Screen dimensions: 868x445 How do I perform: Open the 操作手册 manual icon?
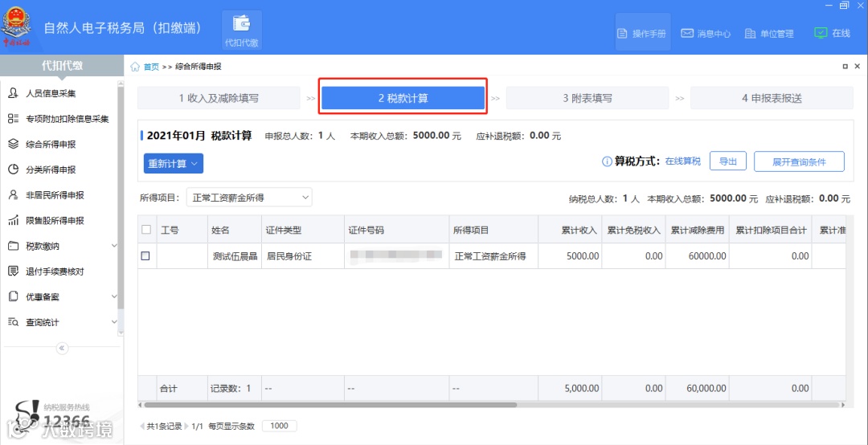coord(622,33)
